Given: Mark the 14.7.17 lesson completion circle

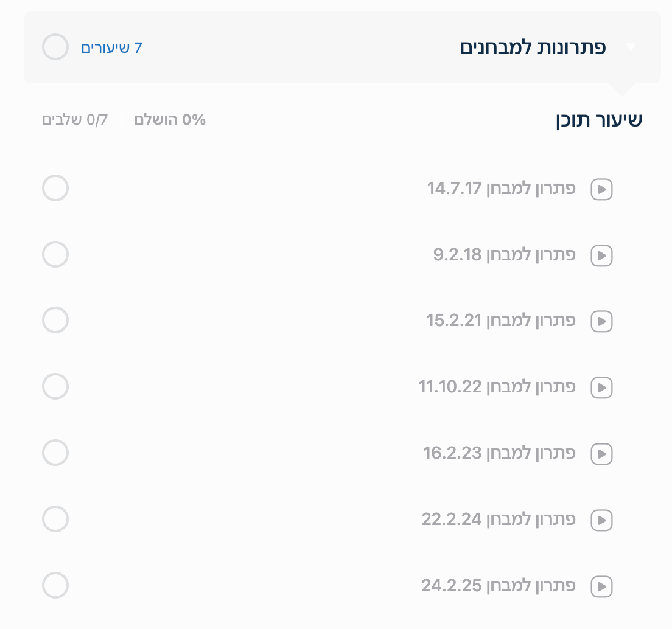Looking at the screenshot, I should click(55, 188).
